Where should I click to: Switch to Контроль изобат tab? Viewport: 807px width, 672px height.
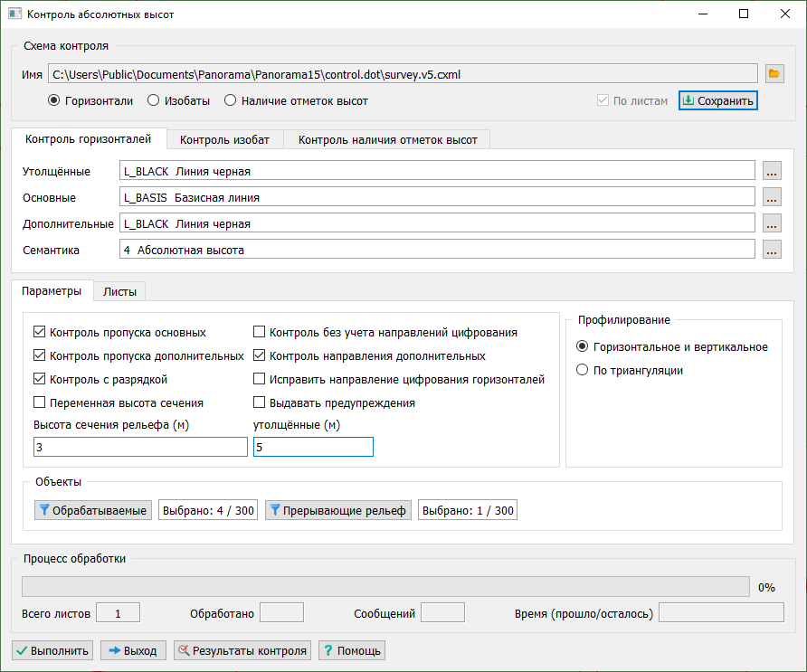(x=225, y=139)
